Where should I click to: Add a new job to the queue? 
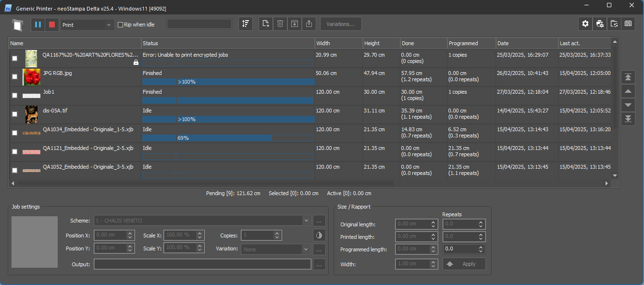pos(266,24)
